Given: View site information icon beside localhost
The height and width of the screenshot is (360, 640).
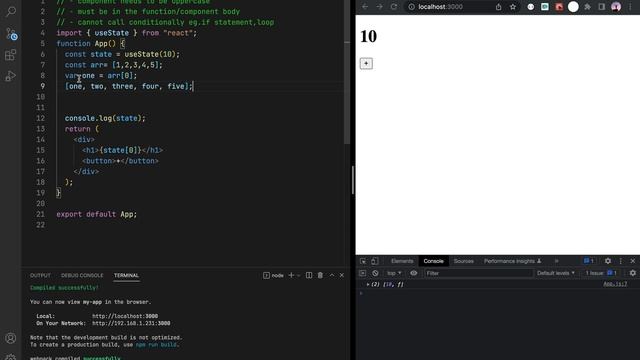Looking at the screenshot, I should pyautogui.click(x=411, y=7).
